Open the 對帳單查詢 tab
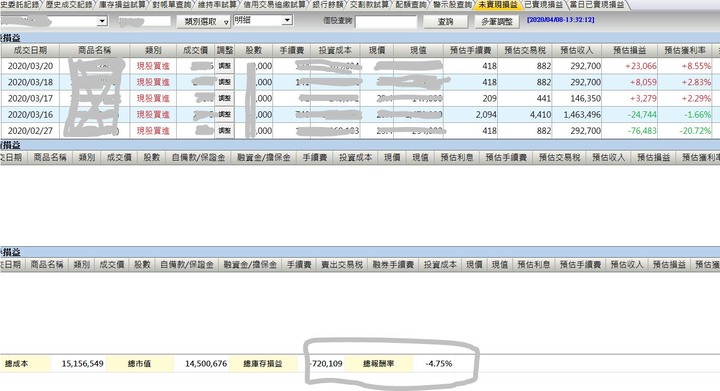The image size is (720, 391). click(x=171, y=5)
